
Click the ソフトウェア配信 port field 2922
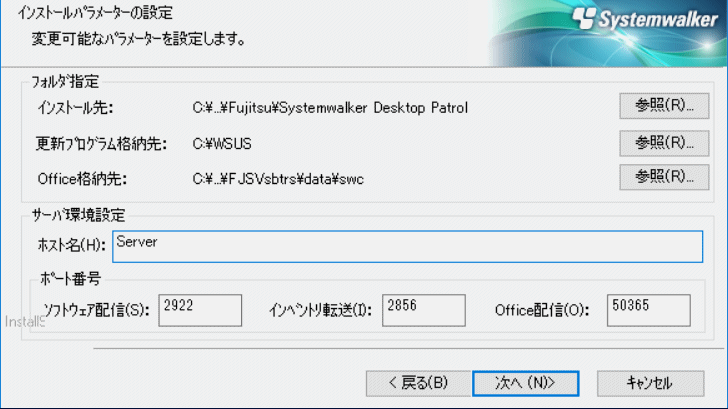point(200,310)
